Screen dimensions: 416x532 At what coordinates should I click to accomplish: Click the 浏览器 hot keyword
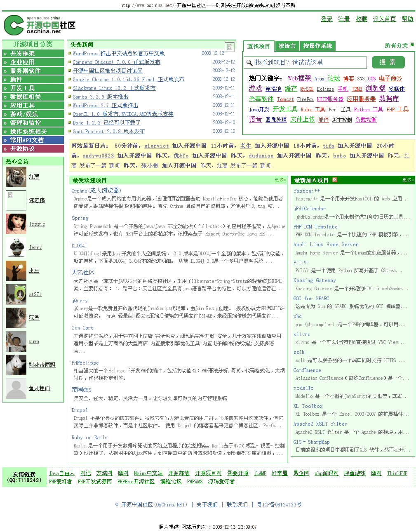375,88
